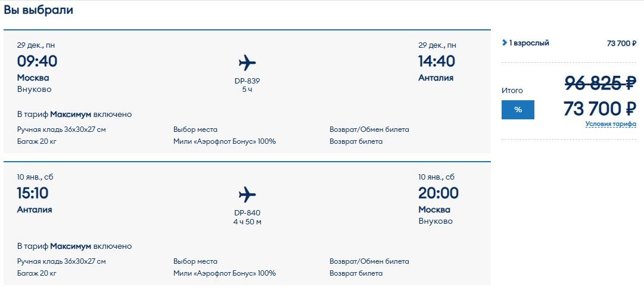Select the 15:10 departure time from Antalya
This screenshot has width=644, height=290.
[x=33, y=193]
